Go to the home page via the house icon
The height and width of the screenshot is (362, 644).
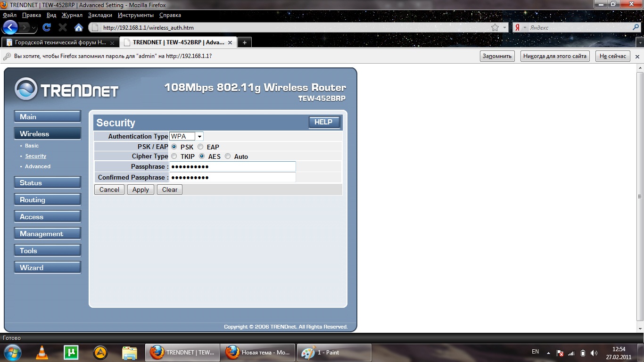79,27
